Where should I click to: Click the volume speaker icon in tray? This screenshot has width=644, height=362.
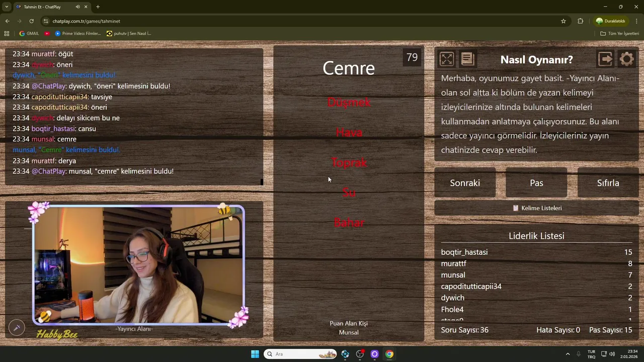click(x=612, y=354)
